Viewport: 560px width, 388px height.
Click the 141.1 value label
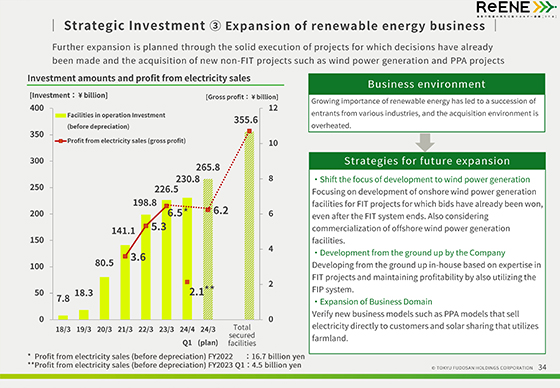click(123, 231)
